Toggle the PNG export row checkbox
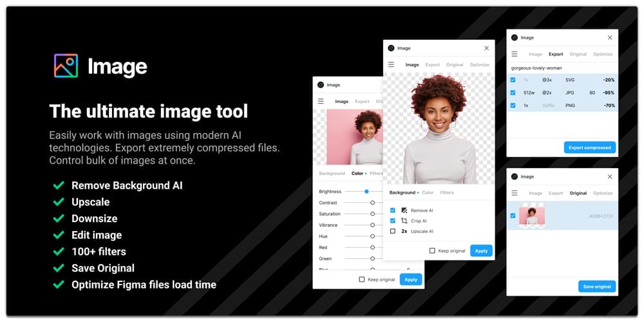Image resolution: width=644 pixels, height=322 pixels. point(513,106)
